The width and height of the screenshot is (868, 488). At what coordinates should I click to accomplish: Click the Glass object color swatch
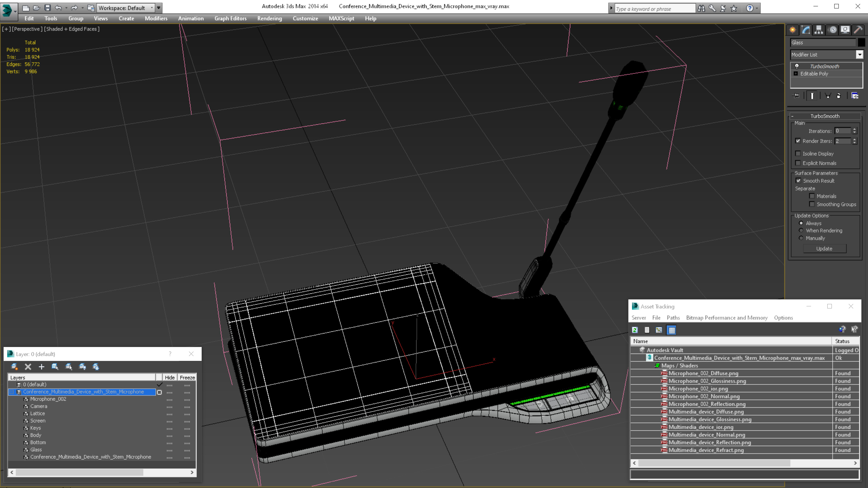coord(861,42)
